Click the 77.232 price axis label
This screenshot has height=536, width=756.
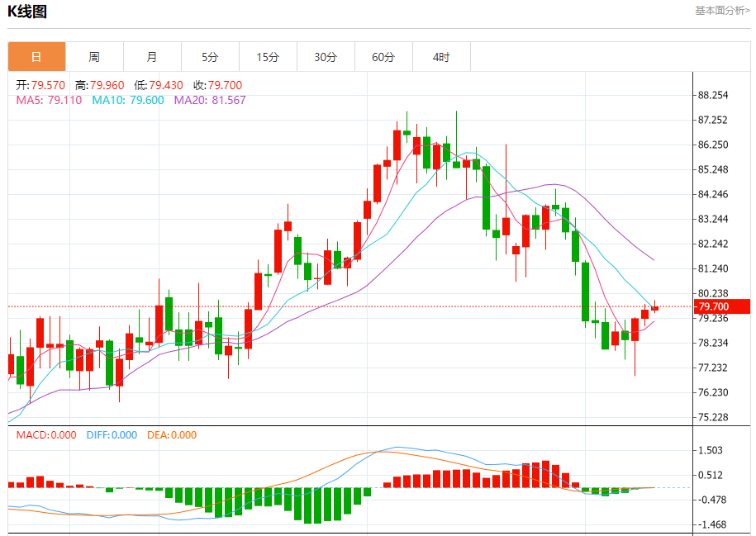point(713,368)
